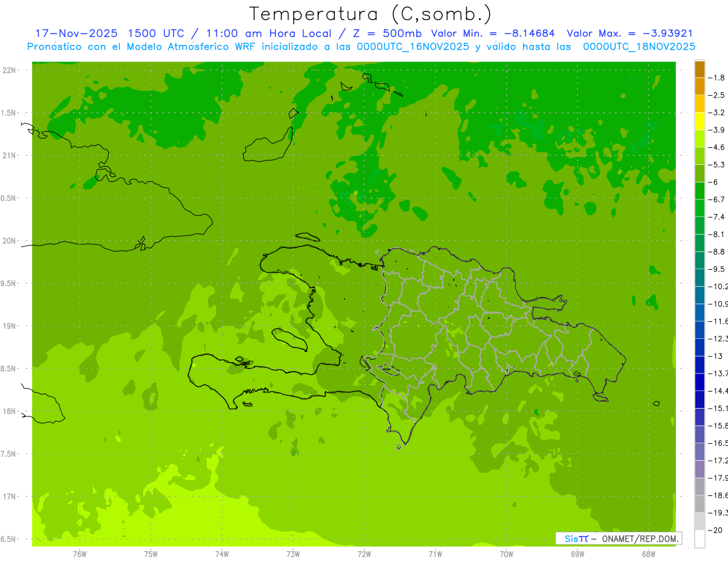The height and width of the screenshot is (562, 728).
Task: Click the colorbar label '-2.5'
Action: click(718, 95)
